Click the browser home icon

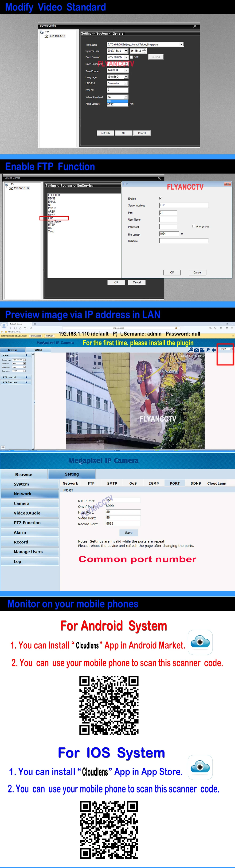point(20,328)
